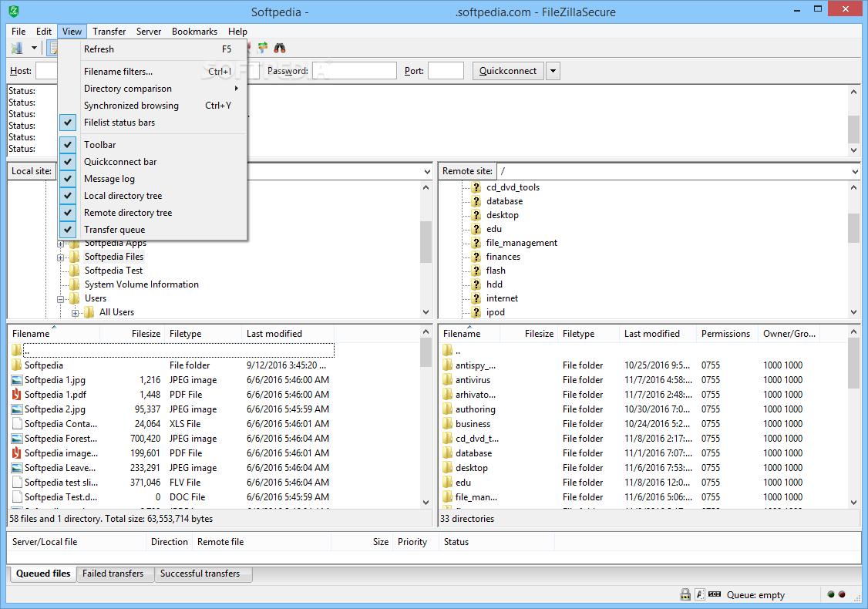868x609 pixels.
Task: Sort remote list by Permissions column
Action: (725, 333)
